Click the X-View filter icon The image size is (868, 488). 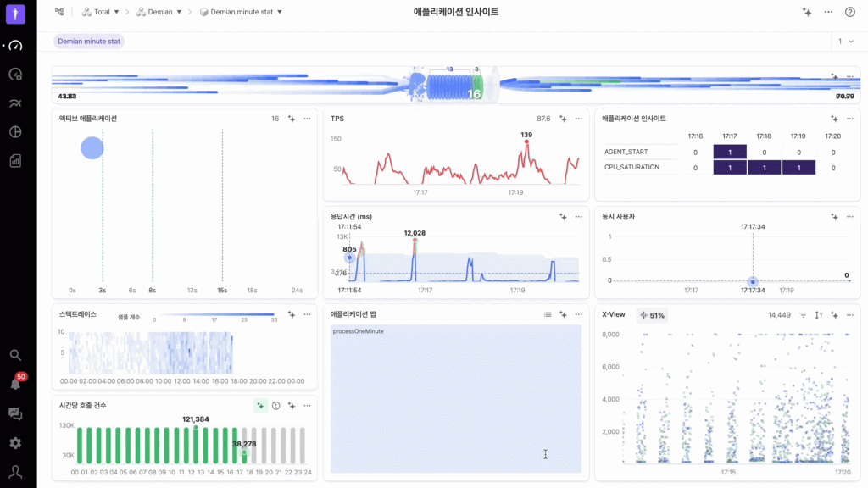[x=803, y=315]
